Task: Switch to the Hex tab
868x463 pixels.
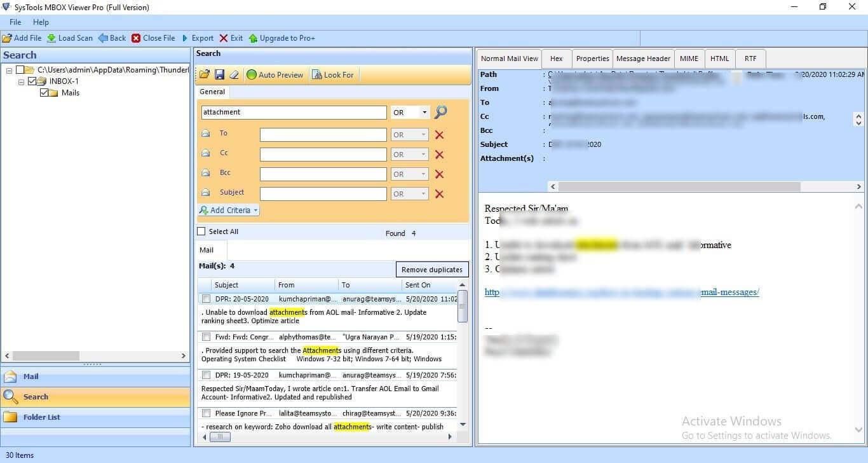Action: pos(557,59)
